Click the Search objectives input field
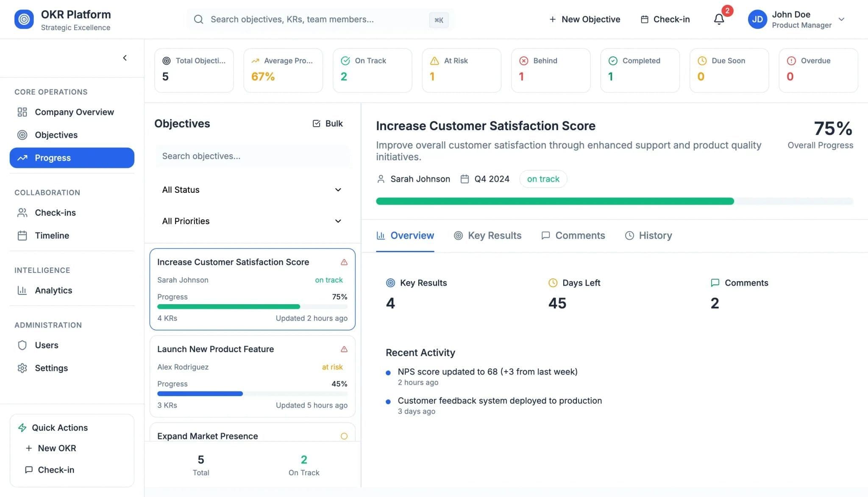The image size is (868, 497). pyautogui.click(x=252, y=156)
